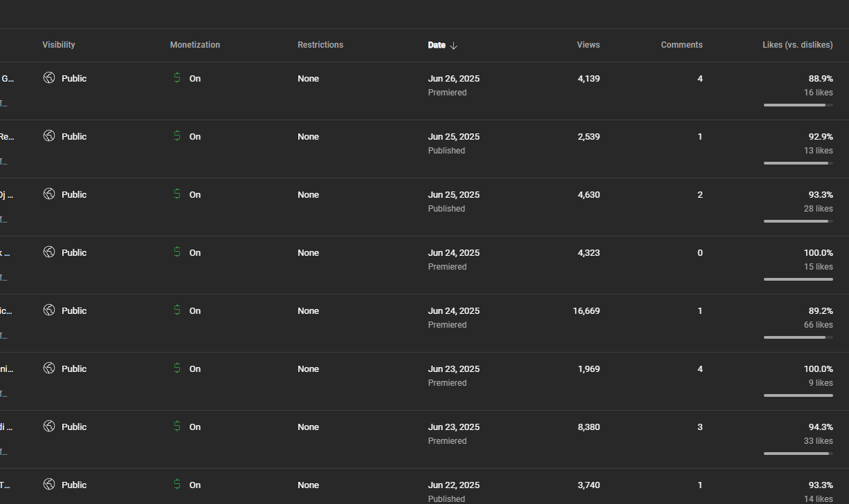Viewport: 849px width, 504px height.
Task: Click the comment count 0 in the 4,323 views row
Action: point(700,253)
